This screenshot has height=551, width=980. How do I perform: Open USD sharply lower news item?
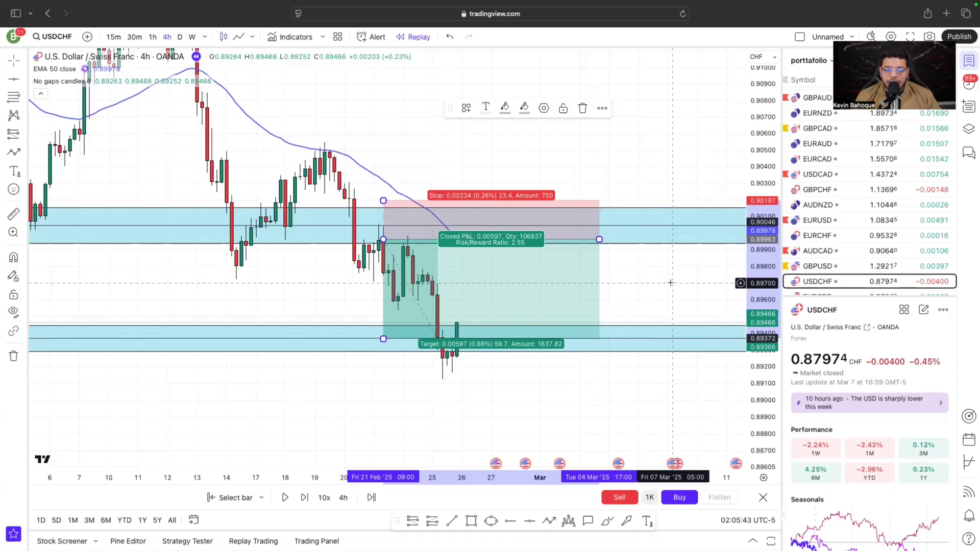(870, 403)
